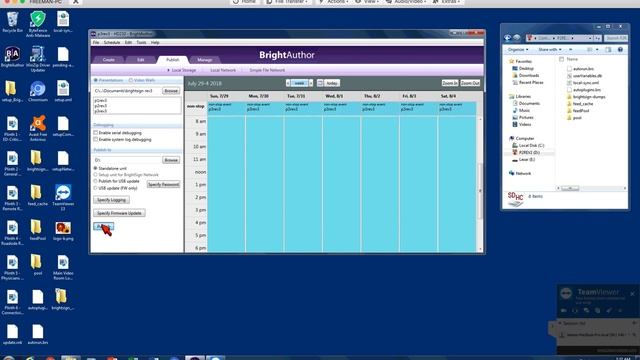Launch BrightAuthor from the desktop shortcut
The height and width of the screenshot is (360, 640).
[x=12, y=57]
